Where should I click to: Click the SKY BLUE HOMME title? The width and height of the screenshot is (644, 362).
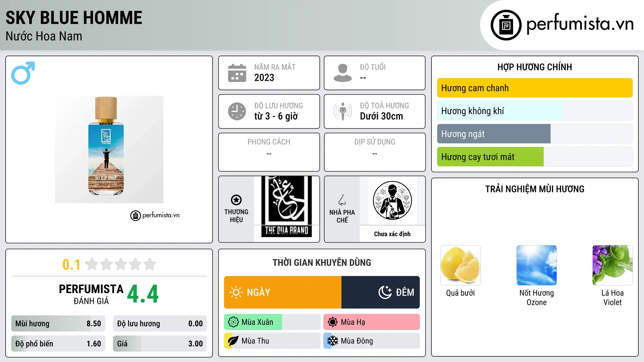coord(74,18)
